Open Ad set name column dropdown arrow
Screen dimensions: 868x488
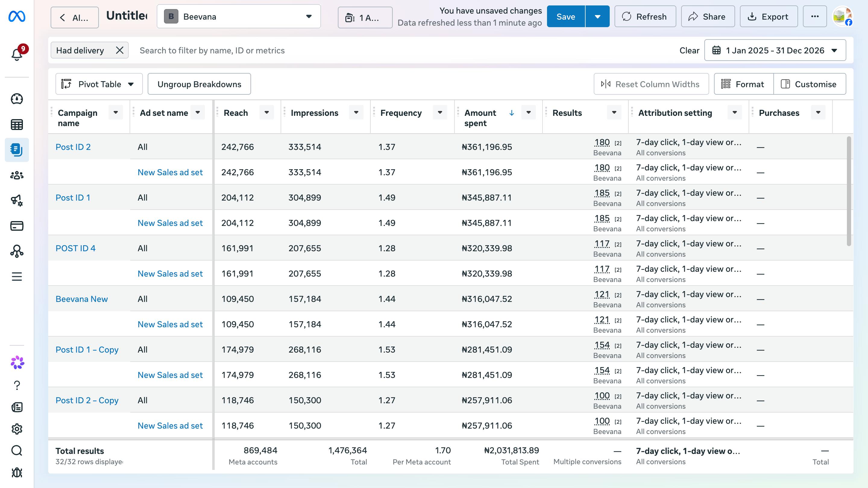198,112
